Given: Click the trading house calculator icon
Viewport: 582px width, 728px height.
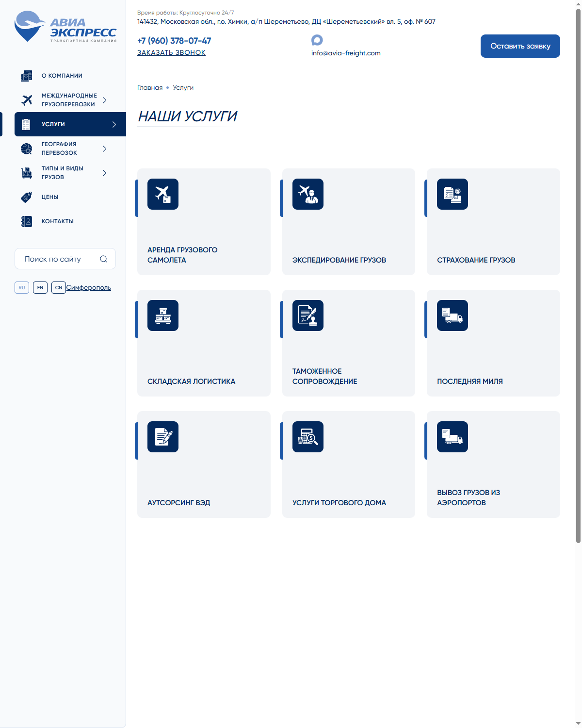Looking at the screenshot, I should (x=308, y=437).
